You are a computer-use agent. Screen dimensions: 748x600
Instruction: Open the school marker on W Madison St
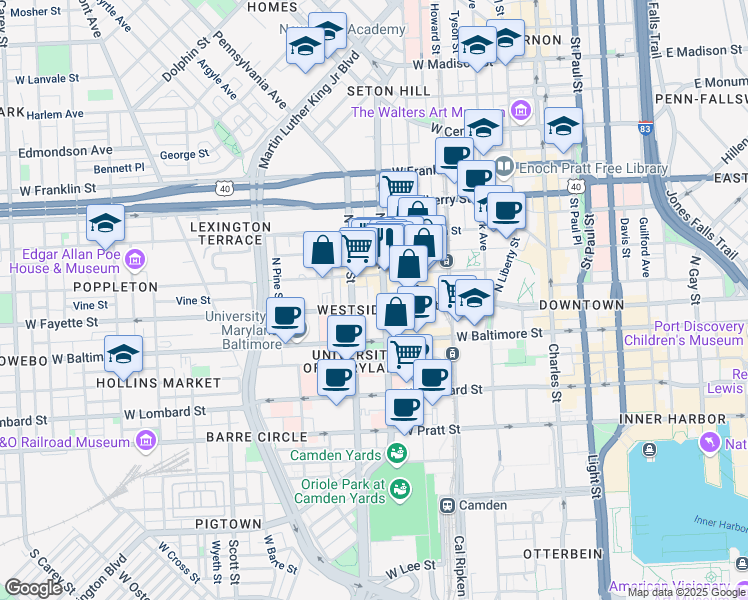point(478,46)
